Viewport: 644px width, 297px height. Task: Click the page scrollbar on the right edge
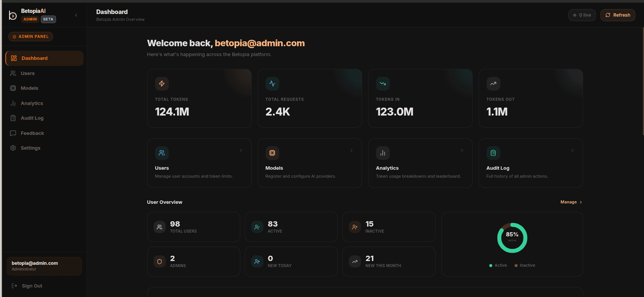point(642,81)
